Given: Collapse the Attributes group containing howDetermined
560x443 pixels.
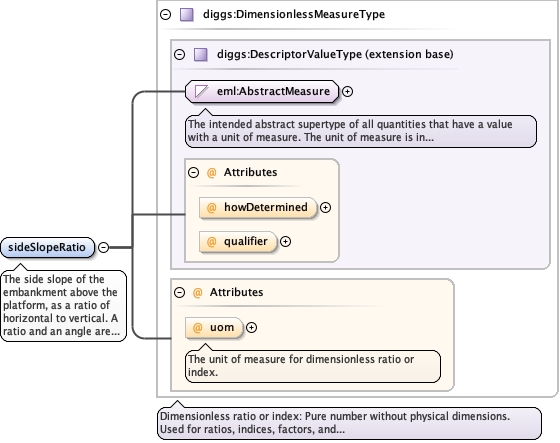Looking at the screenshot, I should tap(193, 173).
